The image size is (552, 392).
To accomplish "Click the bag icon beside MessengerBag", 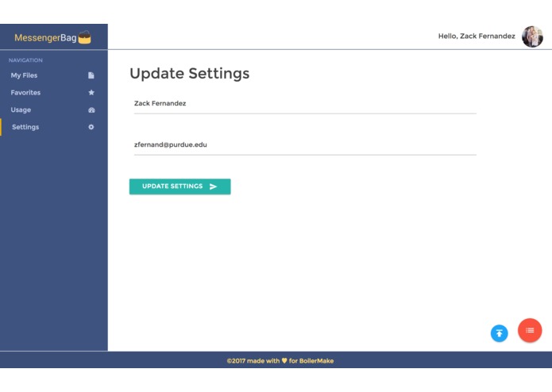I will pos(84,37).
